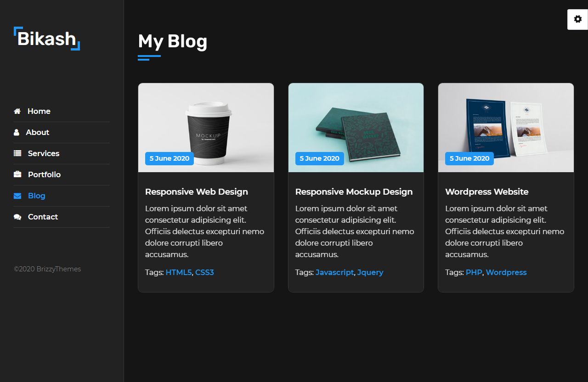Click the Home house icon
The height and width of the screenshot is (382, 588).
coord(17,111)
